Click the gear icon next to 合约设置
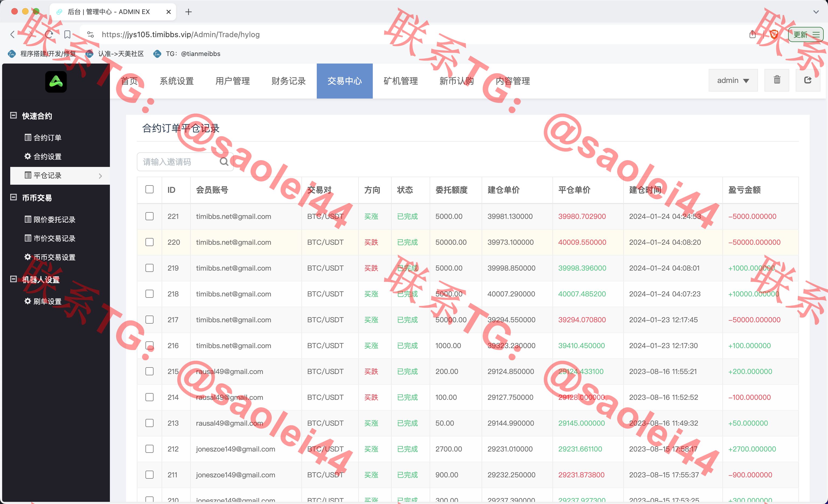Viewport: 828px width, 504px height. click(28, 156)
